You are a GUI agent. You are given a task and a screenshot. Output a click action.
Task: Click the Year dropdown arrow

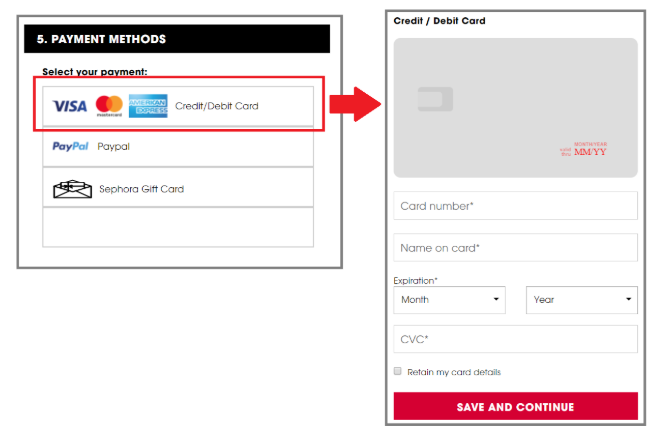(x=628, y=299)
